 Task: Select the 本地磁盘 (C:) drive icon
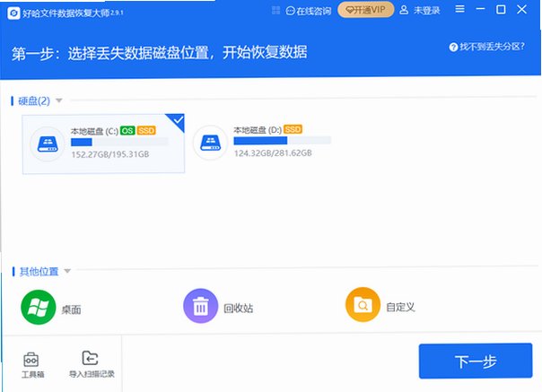click(48, 144)
